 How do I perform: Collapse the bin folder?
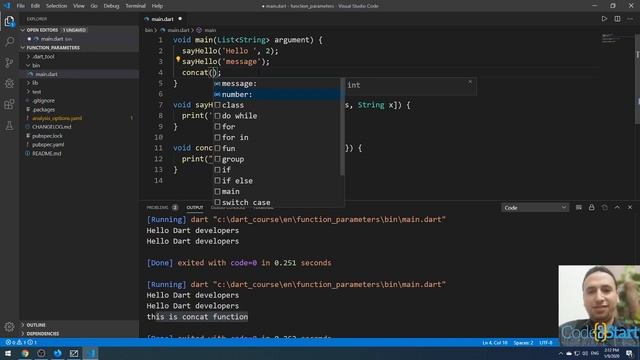(x=36, y=65)
